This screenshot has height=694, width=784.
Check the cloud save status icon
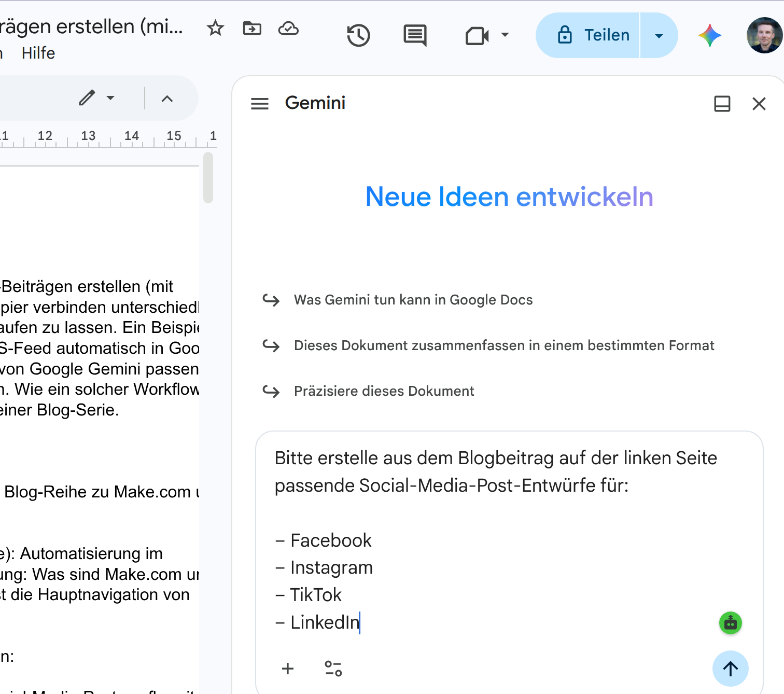288,28
